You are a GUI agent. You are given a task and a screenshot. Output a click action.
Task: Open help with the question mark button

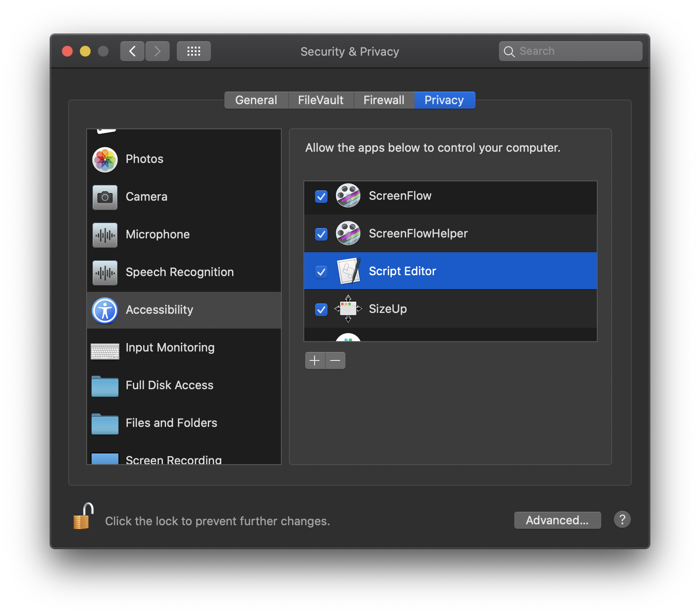click(x=622, y=520)
